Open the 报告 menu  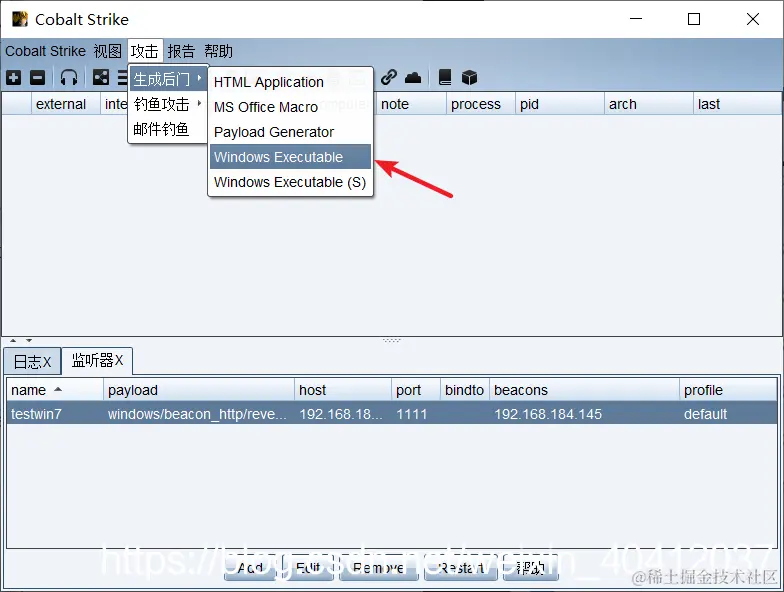pos(181,51)
